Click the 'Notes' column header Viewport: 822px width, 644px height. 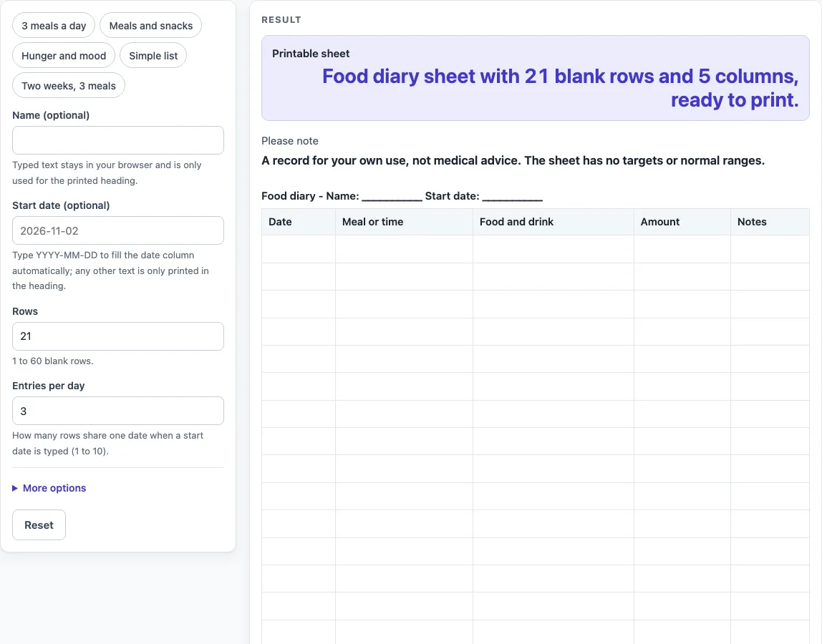[x=770, y=222]
